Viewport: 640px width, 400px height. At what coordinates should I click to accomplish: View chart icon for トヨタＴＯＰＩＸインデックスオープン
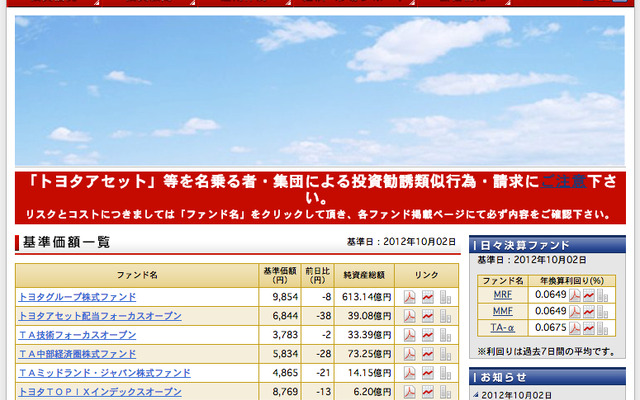tap(427, 392)
